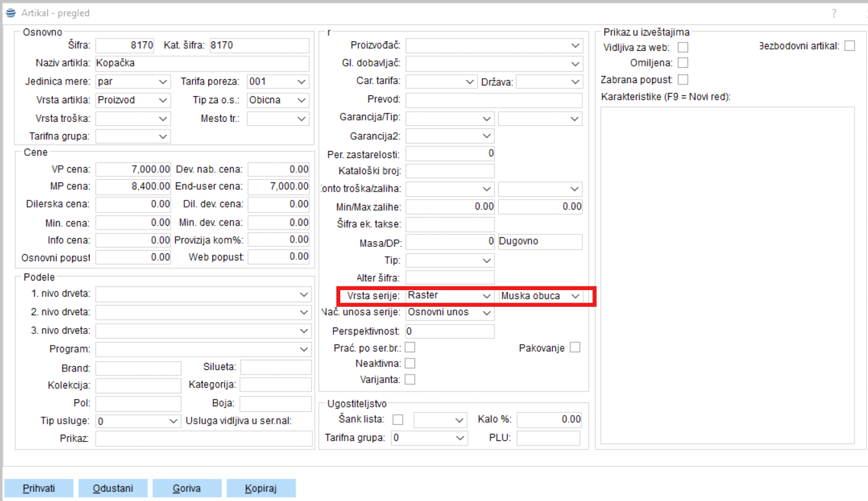The image size is (868, 501).
Task: Click the Kopiraj button
Action: point(261,488)
